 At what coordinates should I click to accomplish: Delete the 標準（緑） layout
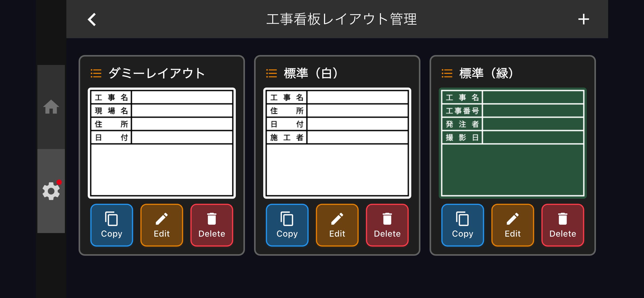pos(563,225)
